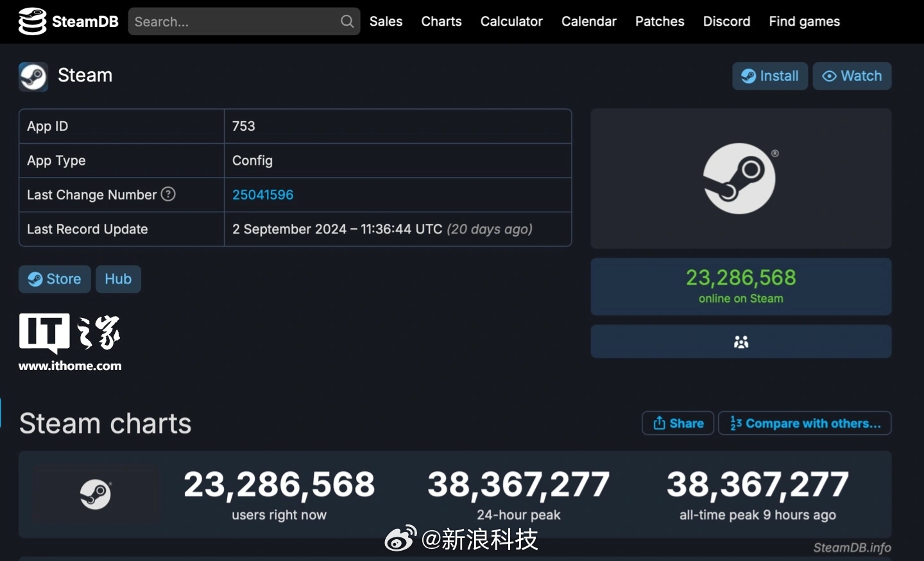Click the search magnifier icon

(347, 21)
